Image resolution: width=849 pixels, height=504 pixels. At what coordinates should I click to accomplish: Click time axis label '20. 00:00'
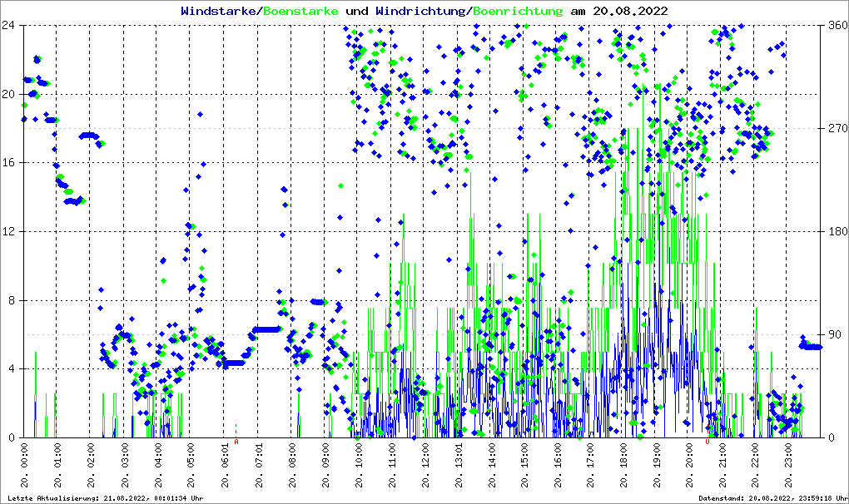coord(24,465)
